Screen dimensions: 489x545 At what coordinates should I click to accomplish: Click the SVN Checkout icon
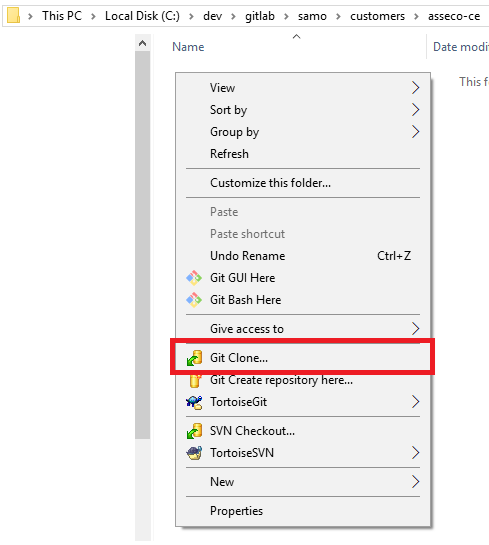tap(194, 431)
